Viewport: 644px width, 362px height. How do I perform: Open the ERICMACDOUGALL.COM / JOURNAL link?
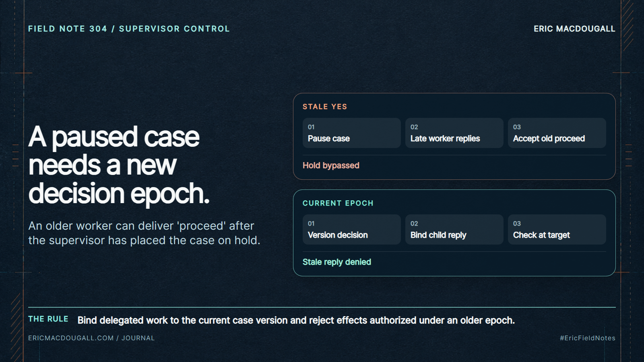pos(91,338)
